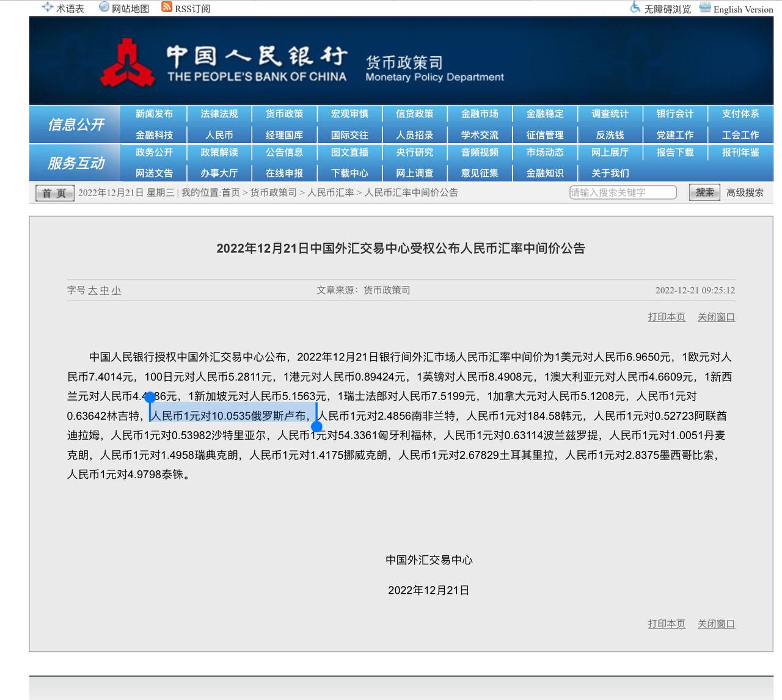Open the 报告下载 menu item

coord(675,152)
